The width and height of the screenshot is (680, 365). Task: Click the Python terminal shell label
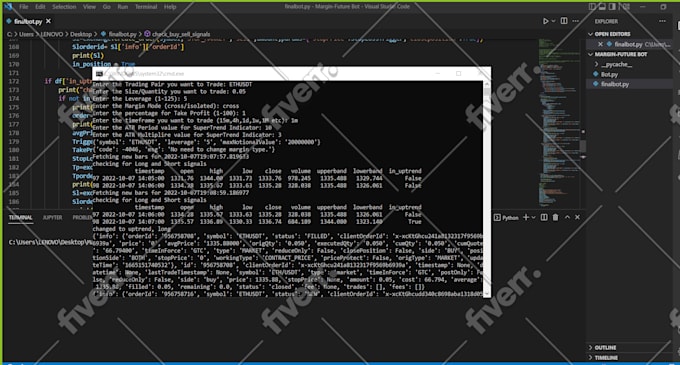(x=506, y=218)
